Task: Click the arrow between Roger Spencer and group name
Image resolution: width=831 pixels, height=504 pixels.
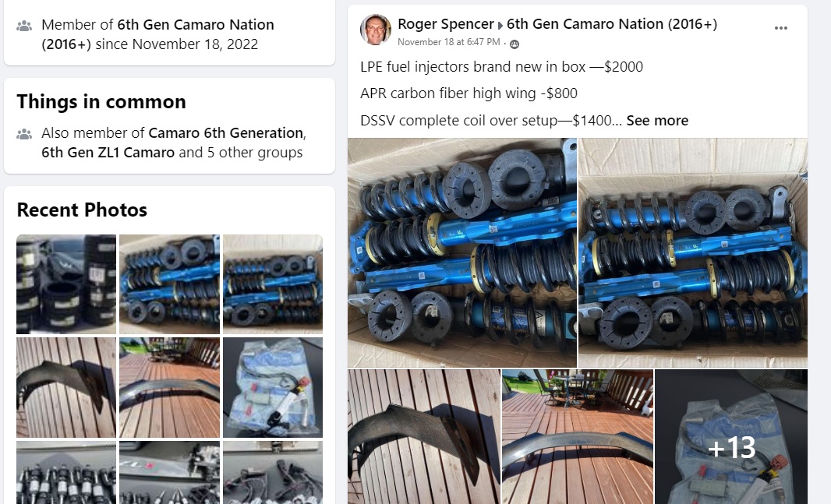Action: click(500, 25)
